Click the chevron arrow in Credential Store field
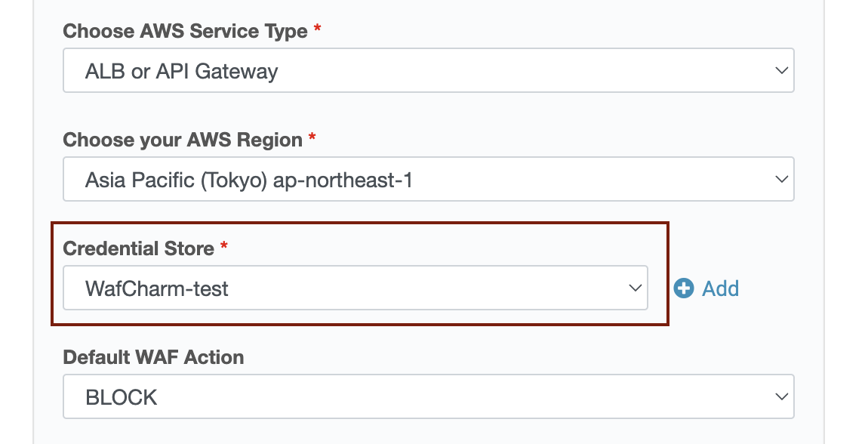Screen dimensions: 868x444 click(x=635, y=288)
